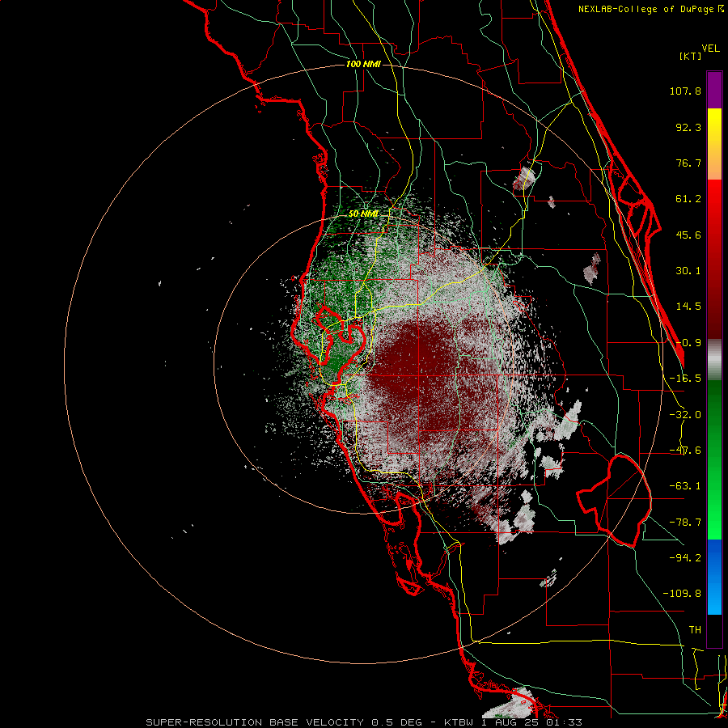728x728 pixels.
Task: Click the 92.3 legend value
Action: 688,127
